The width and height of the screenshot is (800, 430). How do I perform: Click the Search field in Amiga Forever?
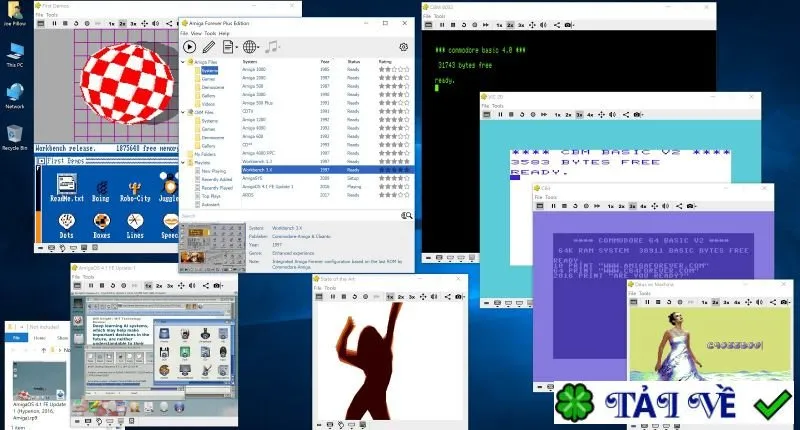tap(290, 216)
